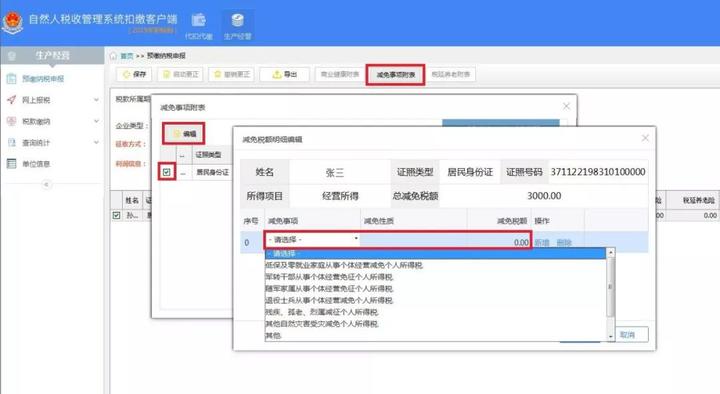The height and width of the screenshot is (394, 720).
Task: Select 低保及零就业家庭从事个体经营减免个人所得税
Action: click(344, 265)
